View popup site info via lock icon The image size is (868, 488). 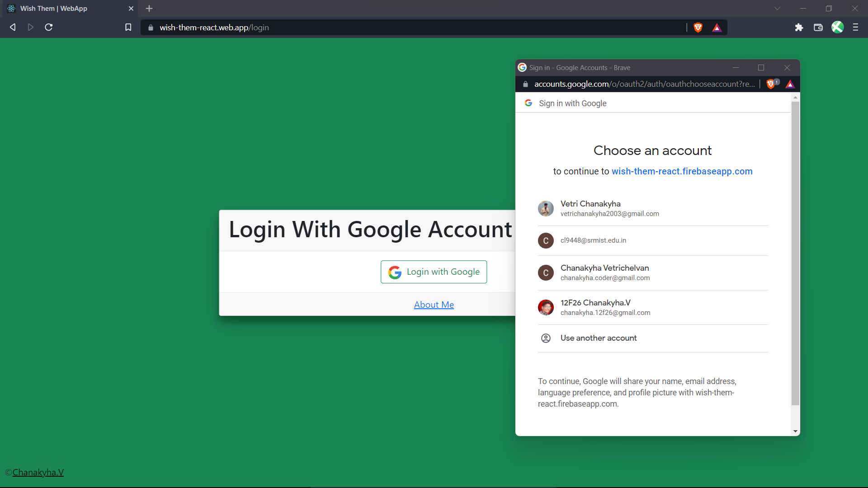point(525,84)
